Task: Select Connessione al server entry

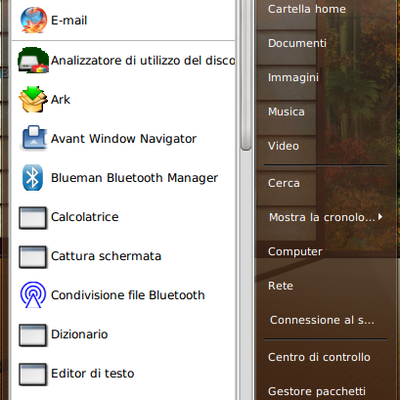Action: (x=322, y=320)
